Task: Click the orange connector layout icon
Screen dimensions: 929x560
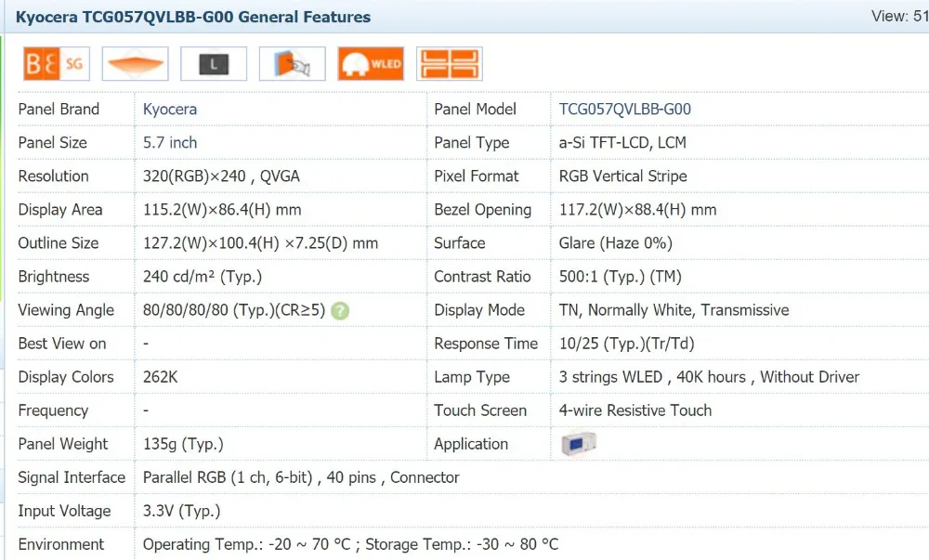Action: 450,64
